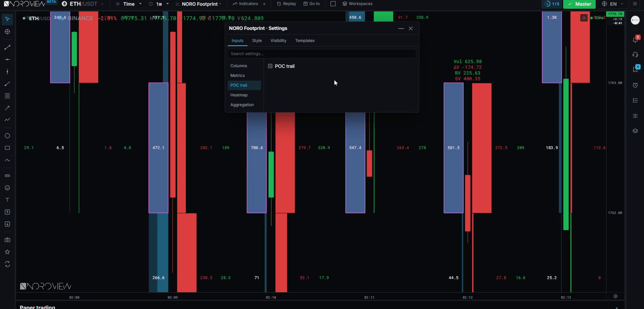The width and height of the screenshot is (644, 309).
Task: Switch to the Templates tab
Action: tap(305, 41)
